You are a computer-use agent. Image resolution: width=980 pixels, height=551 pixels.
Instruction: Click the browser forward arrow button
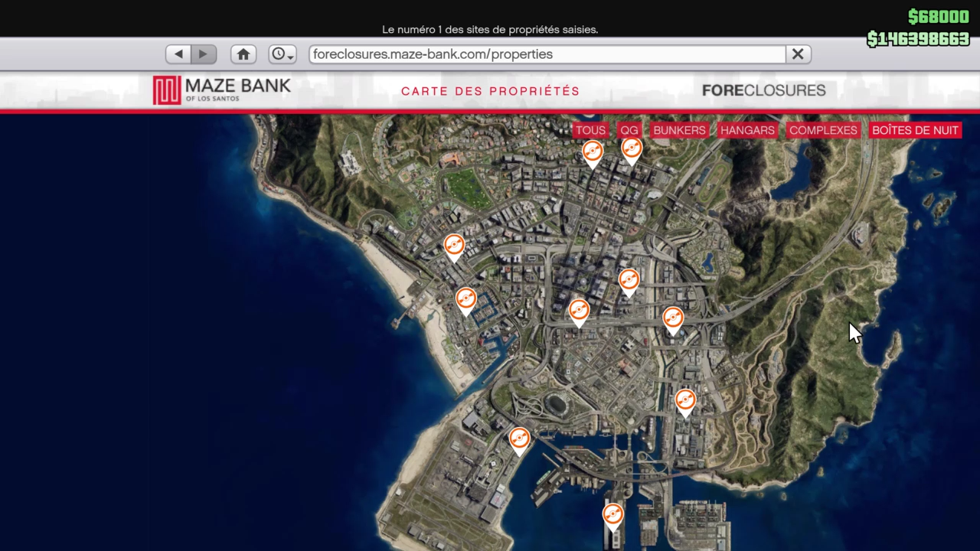click(x=204, y=54)
